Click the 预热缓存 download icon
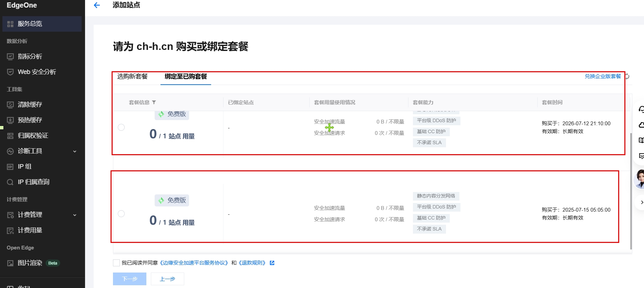 pos(10,120)
